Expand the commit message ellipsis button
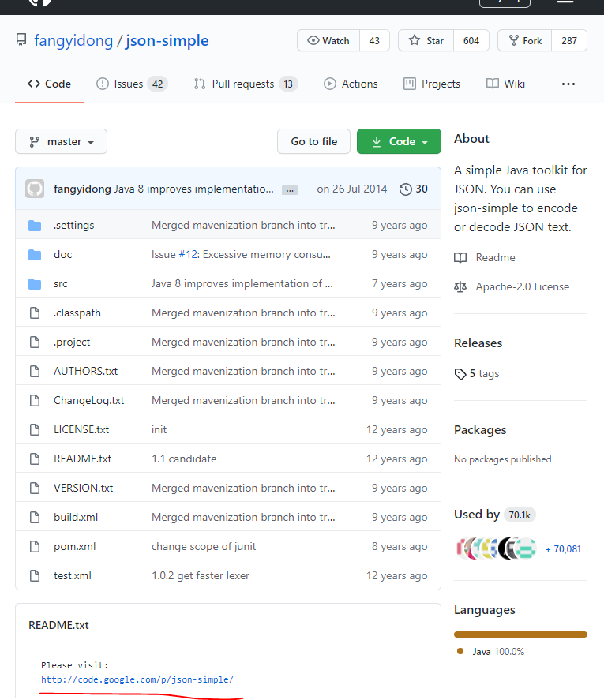604x700 pixels. pos(290,191)
